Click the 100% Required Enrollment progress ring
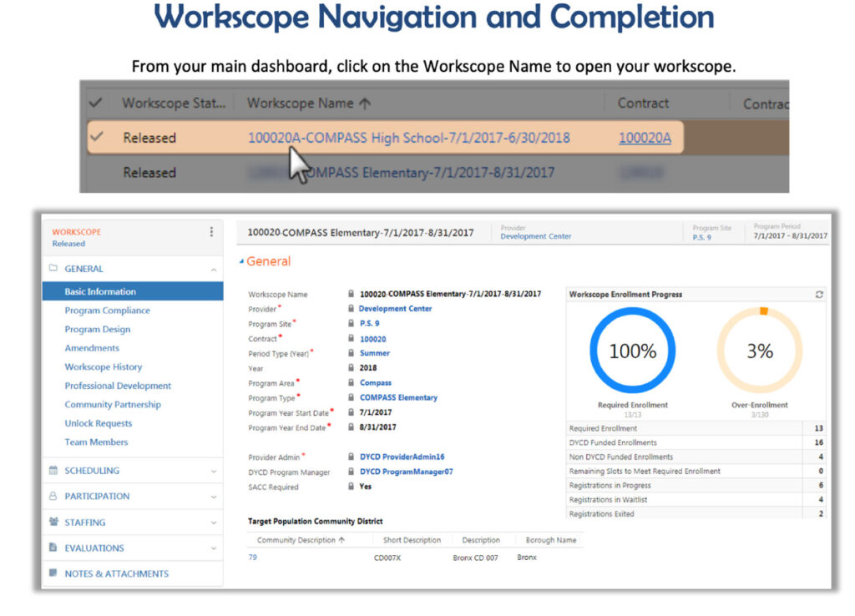 (x=632, y=351)
